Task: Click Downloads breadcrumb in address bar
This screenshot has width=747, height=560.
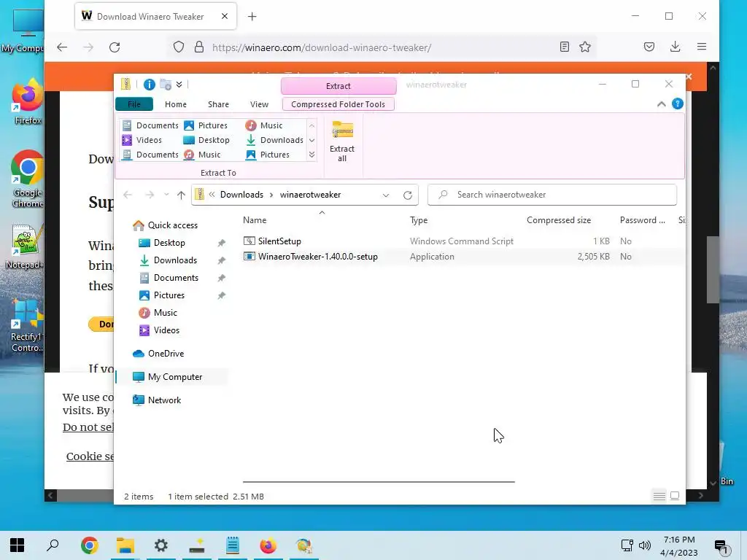Action: click(241, 195)
